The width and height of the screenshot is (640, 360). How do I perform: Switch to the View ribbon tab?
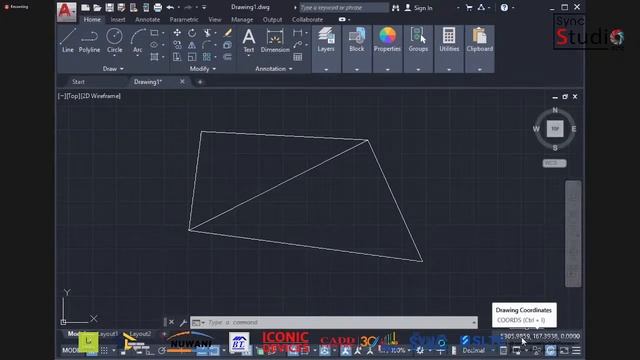coord(215,19)
